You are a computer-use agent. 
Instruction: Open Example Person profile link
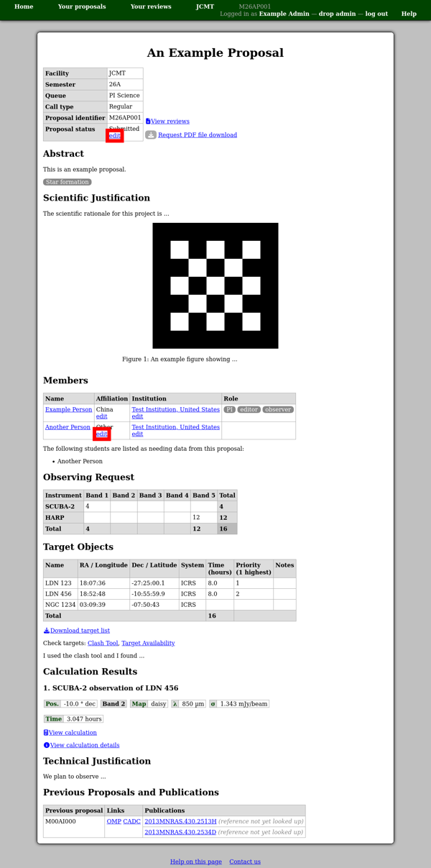tap(68, 410)
